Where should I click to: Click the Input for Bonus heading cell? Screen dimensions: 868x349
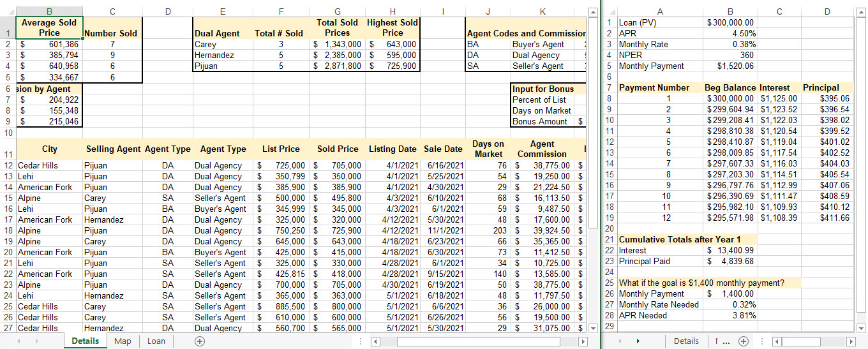(542, 89)
